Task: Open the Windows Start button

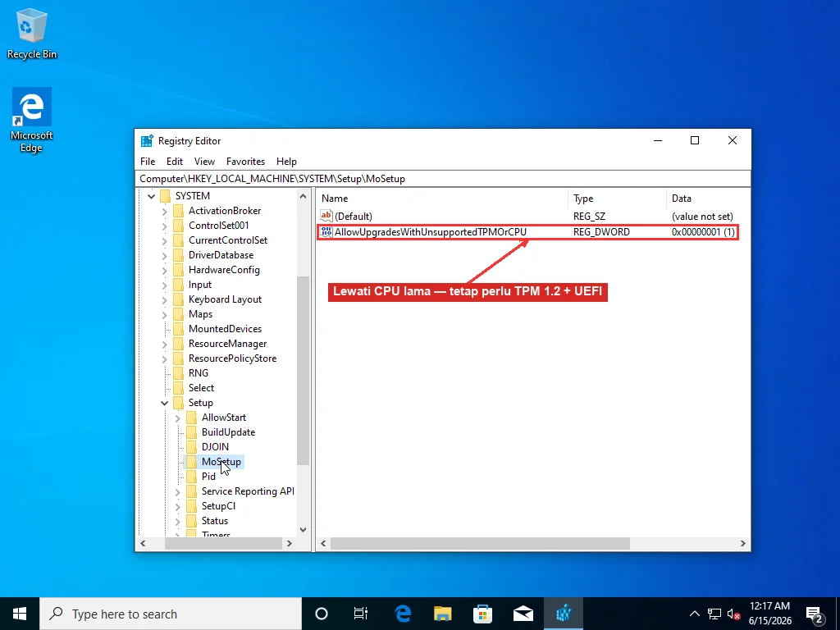Action: coord(20,614)
